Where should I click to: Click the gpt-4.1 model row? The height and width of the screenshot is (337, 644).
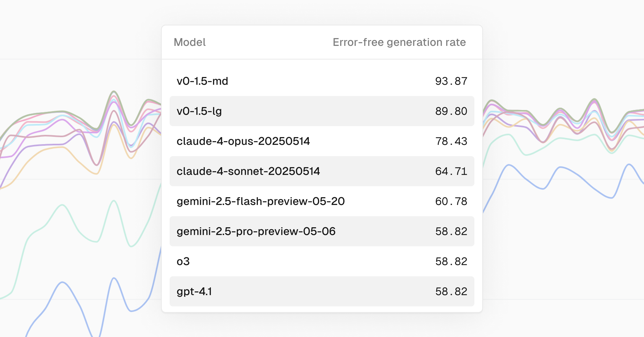pyautogui.click(x=322, y=291)
